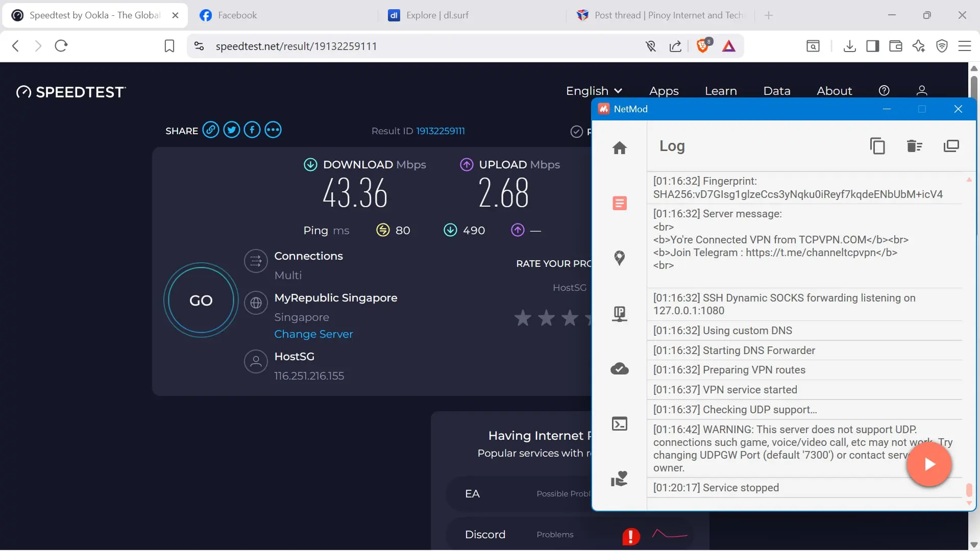This screenshot has width=980, height=551.
Task: Open Brave Rewards triangle icon
Action: coord(729,46)
